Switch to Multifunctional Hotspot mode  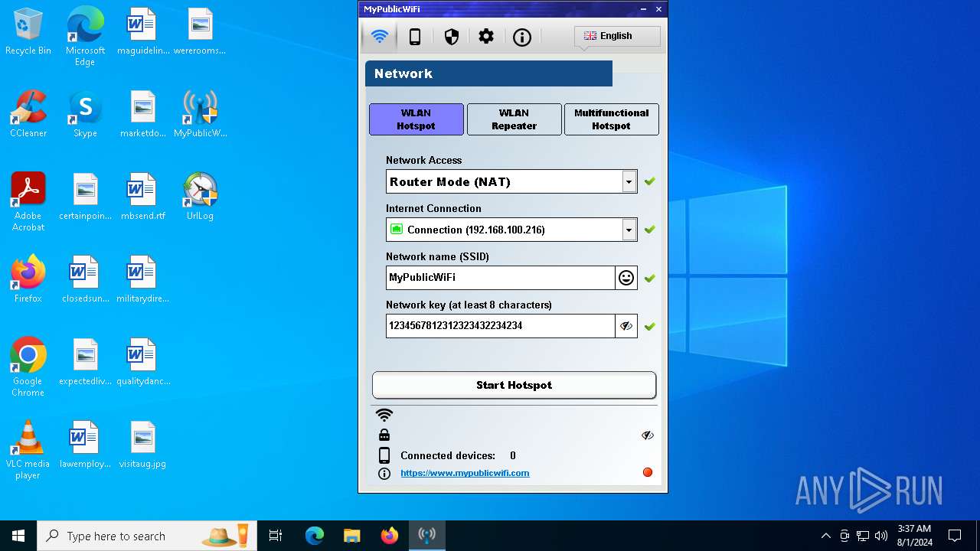(611, 119)
